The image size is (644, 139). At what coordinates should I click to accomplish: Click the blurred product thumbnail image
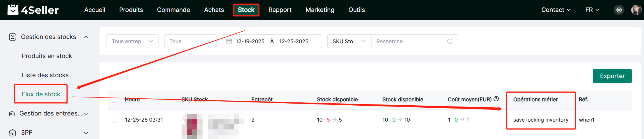click(192, 126)
